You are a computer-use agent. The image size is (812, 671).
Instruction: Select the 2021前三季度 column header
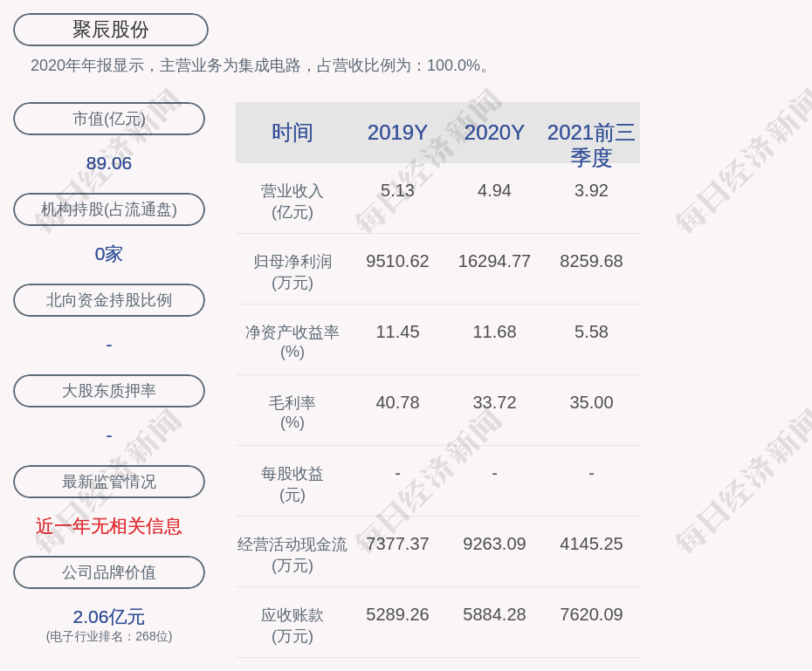point(591,144)
